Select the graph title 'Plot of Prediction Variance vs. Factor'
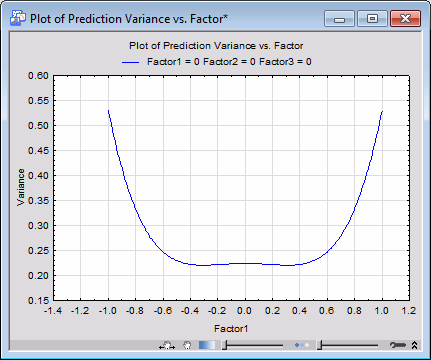431x360 pixels. pos(216,46)
